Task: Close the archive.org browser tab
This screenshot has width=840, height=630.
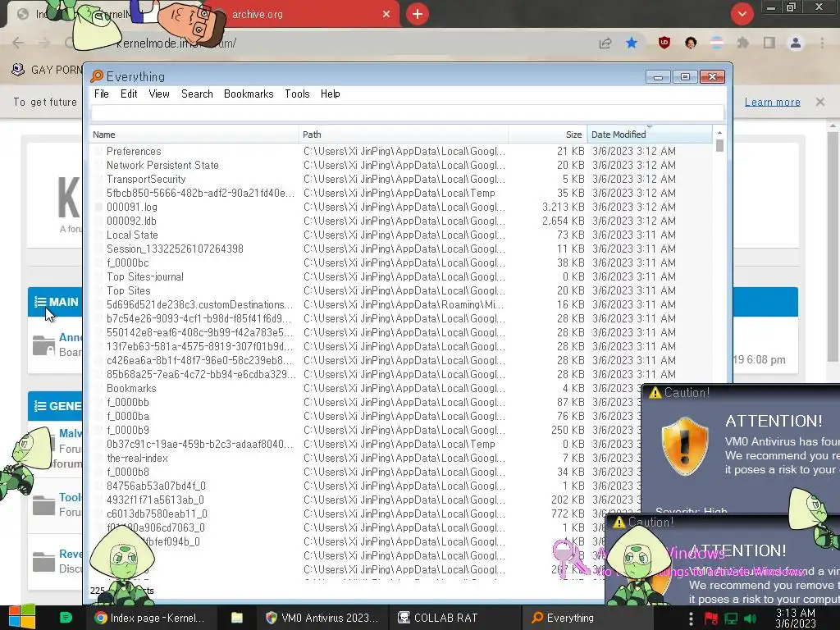Action: point(386,14)
